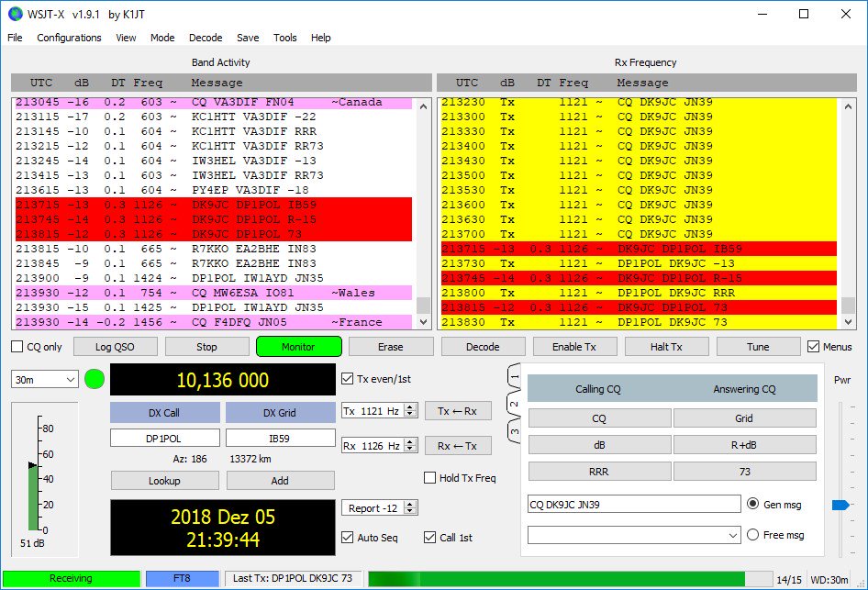Click Band Activity scrollbar down arrow
The width and height of the screenshot is (868, 590).
424,321
